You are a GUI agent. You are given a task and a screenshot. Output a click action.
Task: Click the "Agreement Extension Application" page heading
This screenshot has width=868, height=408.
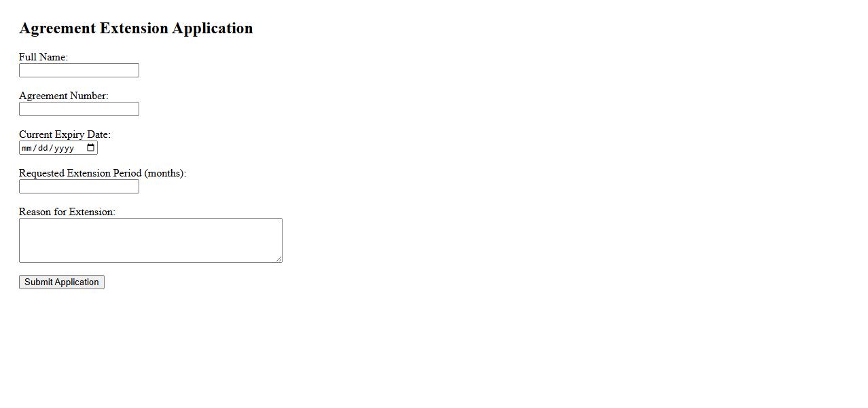(136, 29)
